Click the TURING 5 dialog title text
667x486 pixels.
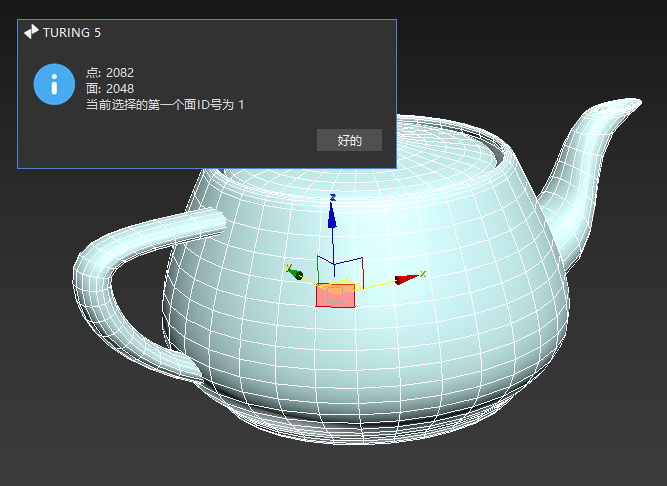(x=72, y=33)
